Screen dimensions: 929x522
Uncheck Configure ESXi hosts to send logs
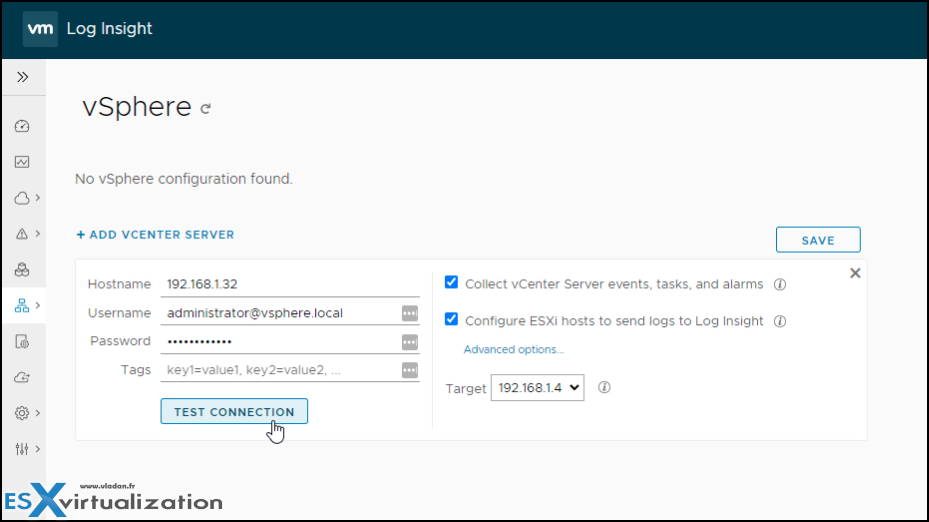[x=451, y=319]
